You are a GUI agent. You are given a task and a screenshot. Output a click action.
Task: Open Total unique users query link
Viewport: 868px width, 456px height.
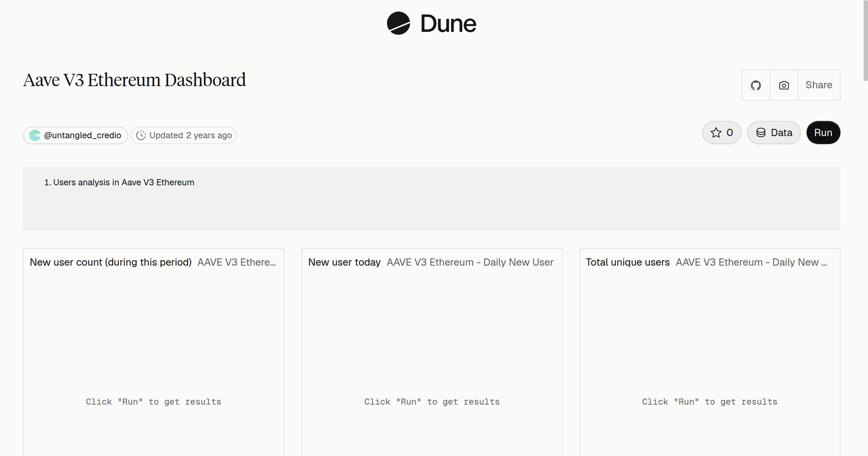point(752,262)
